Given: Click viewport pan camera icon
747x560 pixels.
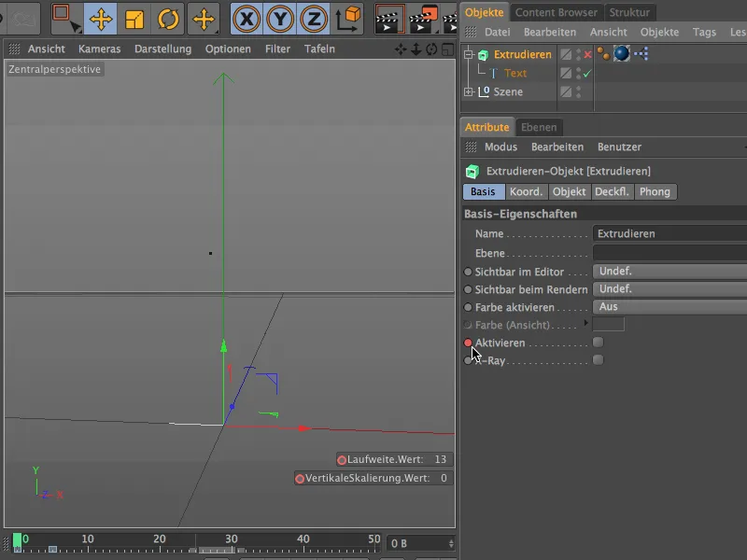Looking at the screenshot, I should pyautogui.click(x=401, y=49).
